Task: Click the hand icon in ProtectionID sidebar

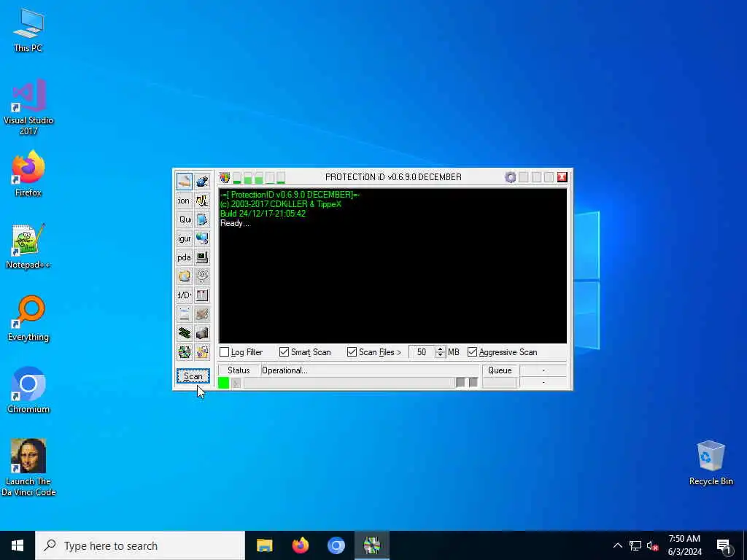Action: (x=185, y=182)
